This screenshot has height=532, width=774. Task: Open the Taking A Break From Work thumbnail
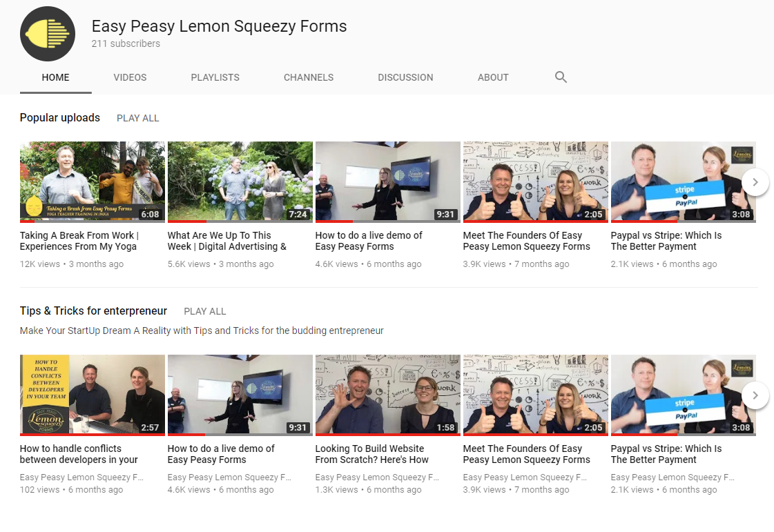tap(93, 182)
